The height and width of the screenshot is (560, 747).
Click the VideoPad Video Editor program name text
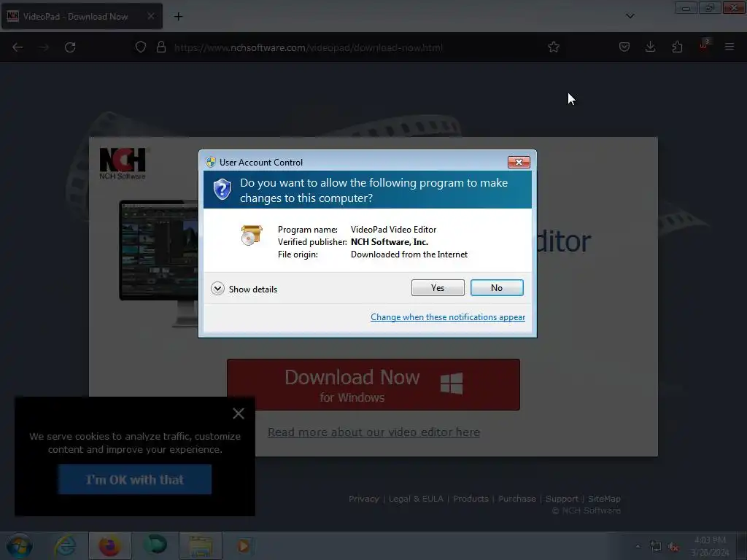click(393, 230)
